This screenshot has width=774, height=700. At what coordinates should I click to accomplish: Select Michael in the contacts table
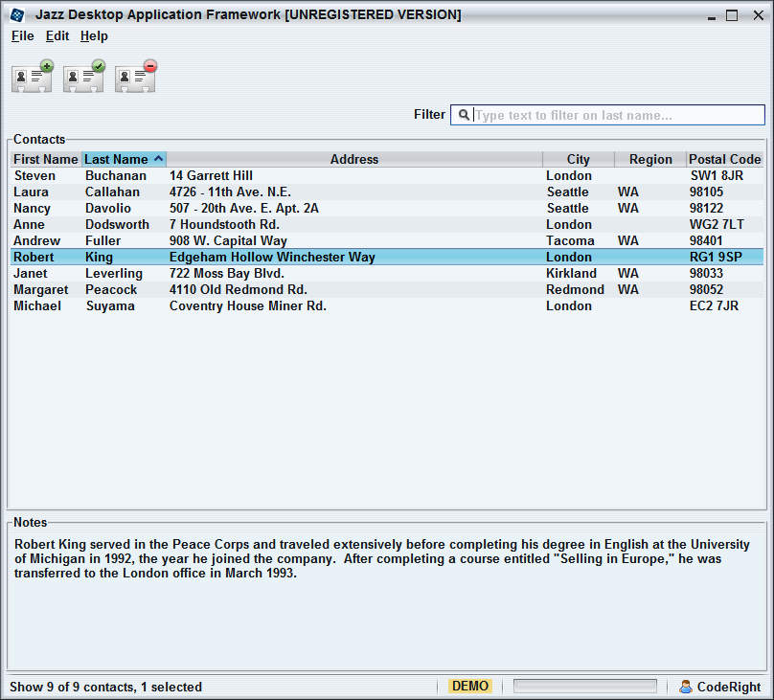pyautogui.click(x=37, y=305)
